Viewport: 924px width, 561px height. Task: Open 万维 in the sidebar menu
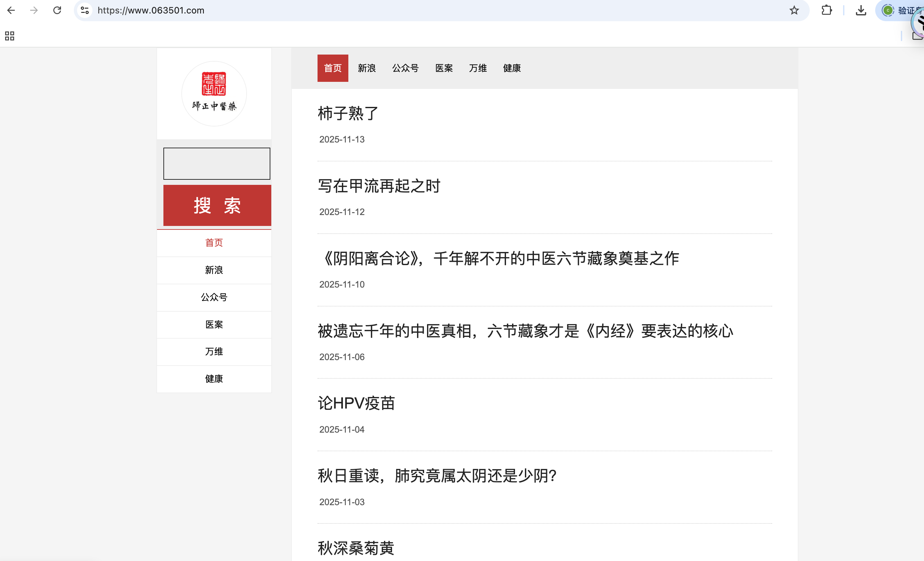[x=214, y=351]
